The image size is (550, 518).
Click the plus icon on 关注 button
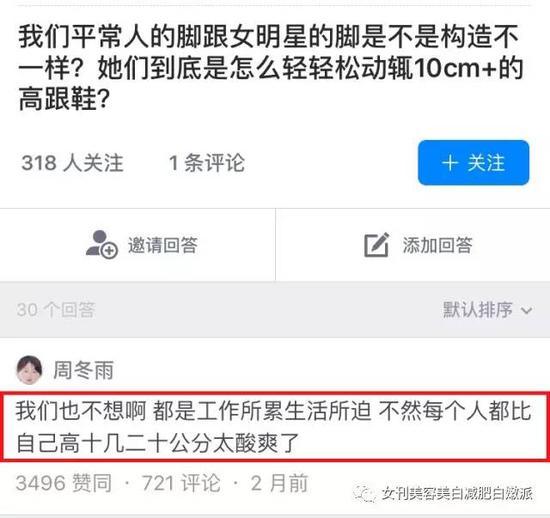click(450, 163)
